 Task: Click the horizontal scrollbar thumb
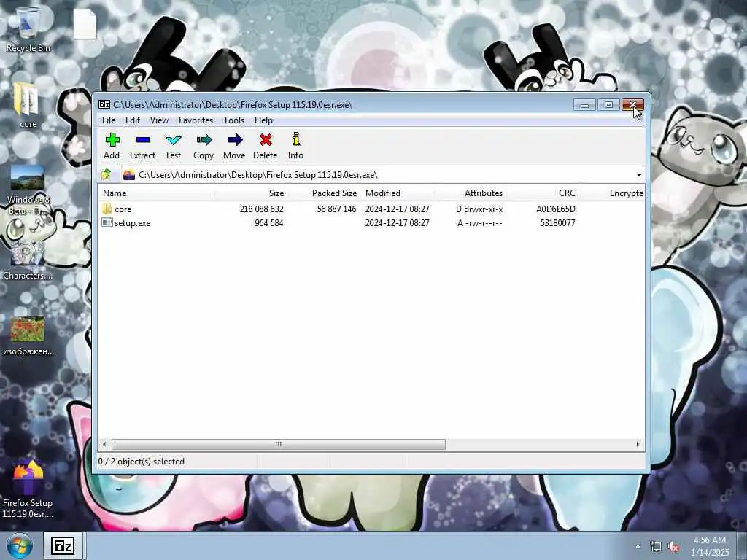tap(278, 444)
